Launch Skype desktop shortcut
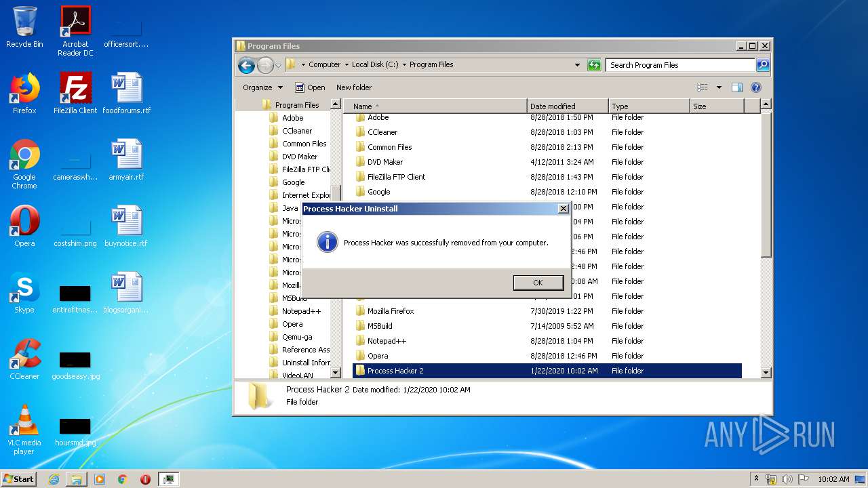868x488 pixels. [24, 293]
